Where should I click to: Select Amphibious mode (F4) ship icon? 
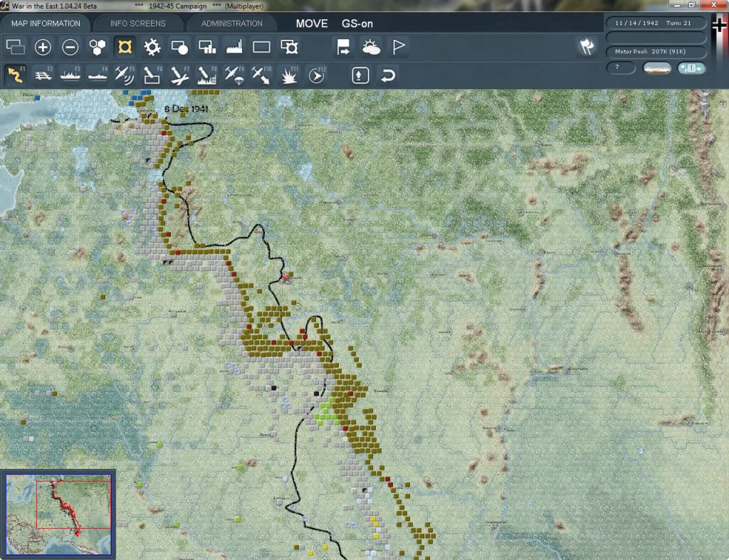pos(98,75)
